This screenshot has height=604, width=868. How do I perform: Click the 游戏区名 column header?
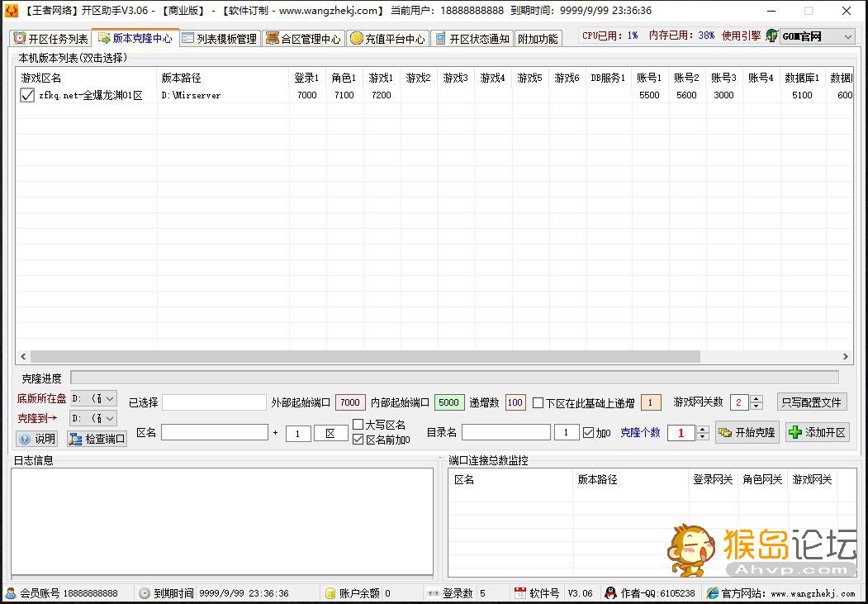(x=87, y=78)
